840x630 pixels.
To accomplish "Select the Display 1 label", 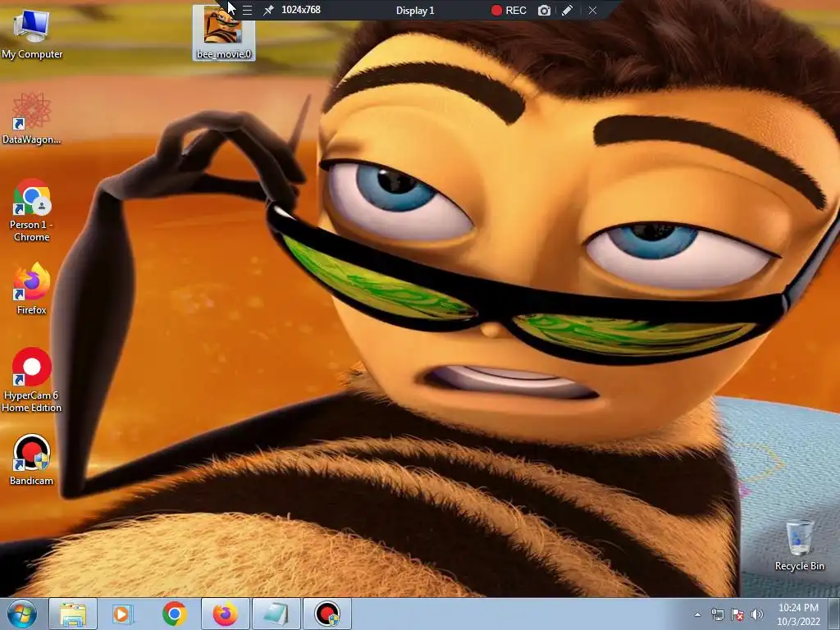I will 415,10.
